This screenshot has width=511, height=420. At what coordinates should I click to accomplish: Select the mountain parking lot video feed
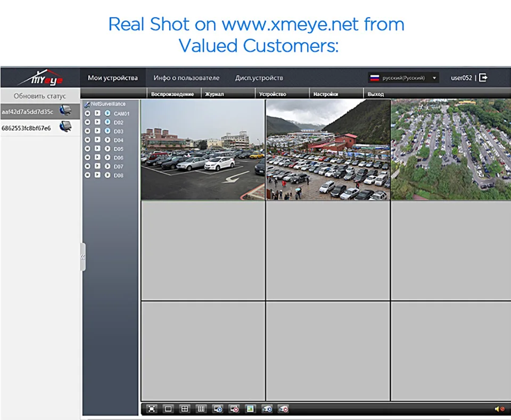coord(328,150)
